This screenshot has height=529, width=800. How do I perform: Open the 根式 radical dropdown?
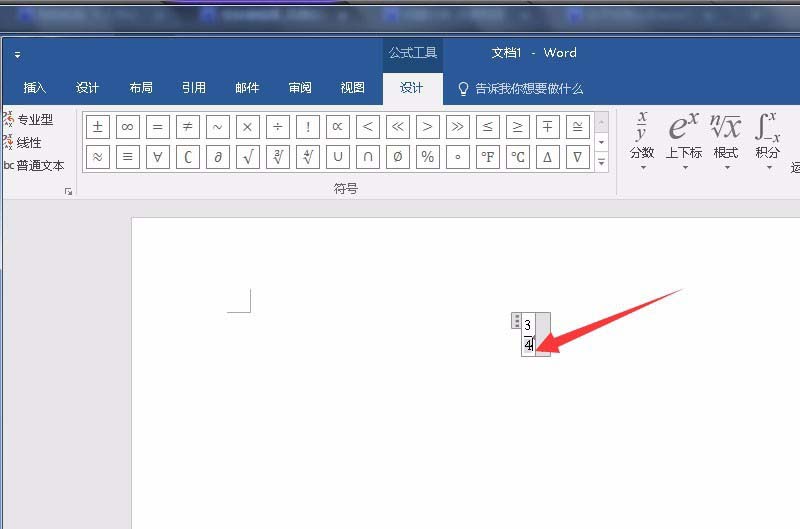pyautogui.click(x=726, y=141)
